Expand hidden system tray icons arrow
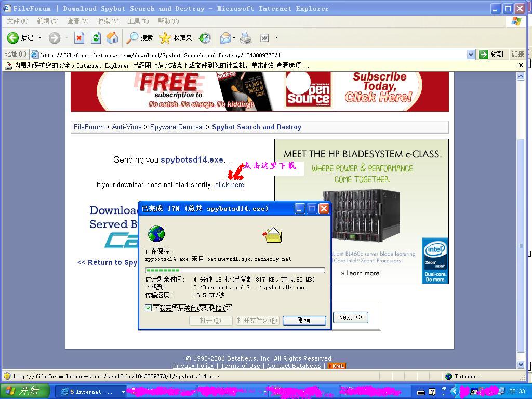Viewport: 532px width, 399px height. click(455, 392)
